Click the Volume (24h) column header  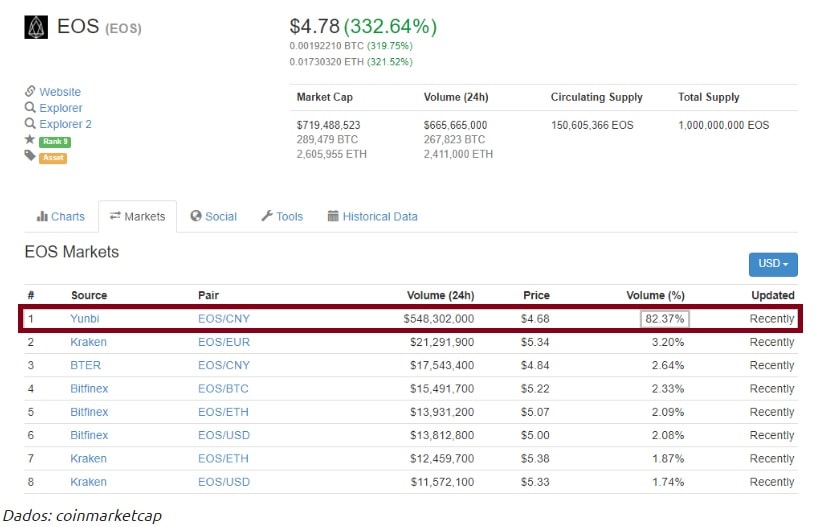[x=440, y=295]
